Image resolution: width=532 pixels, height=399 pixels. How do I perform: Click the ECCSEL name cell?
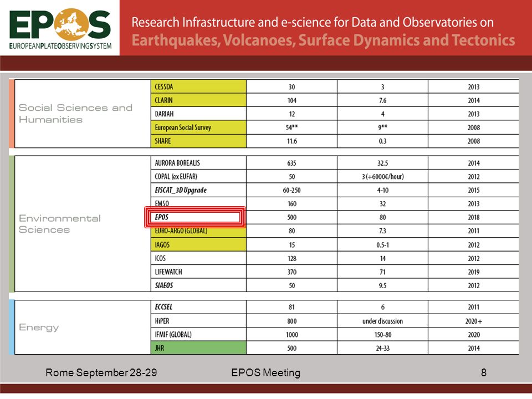[198, 307]
